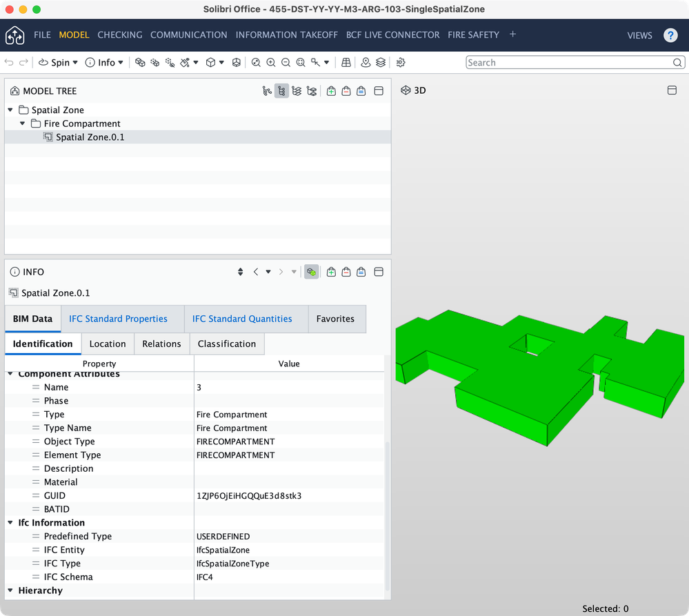Click the hide selected components icon

click(170, 62)
